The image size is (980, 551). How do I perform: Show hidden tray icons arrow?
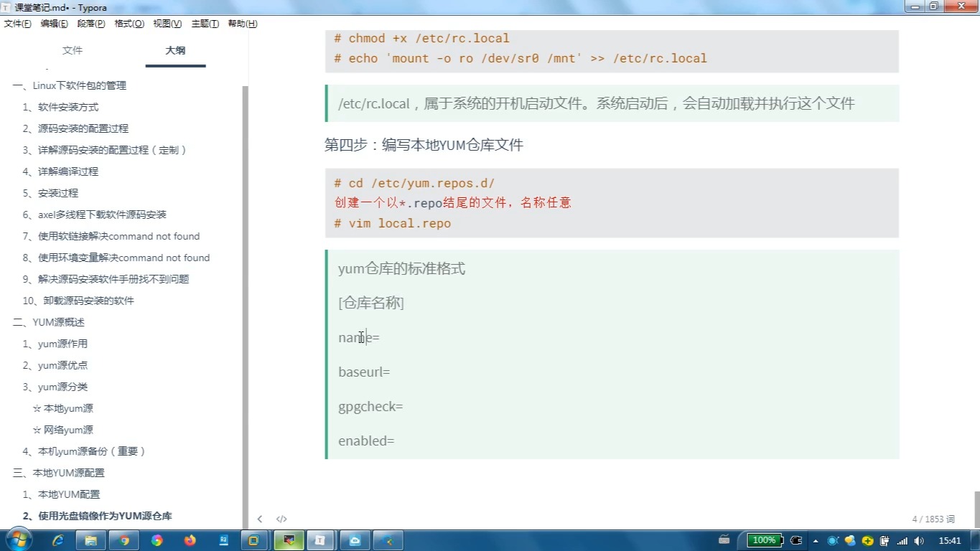coord(816,541)
